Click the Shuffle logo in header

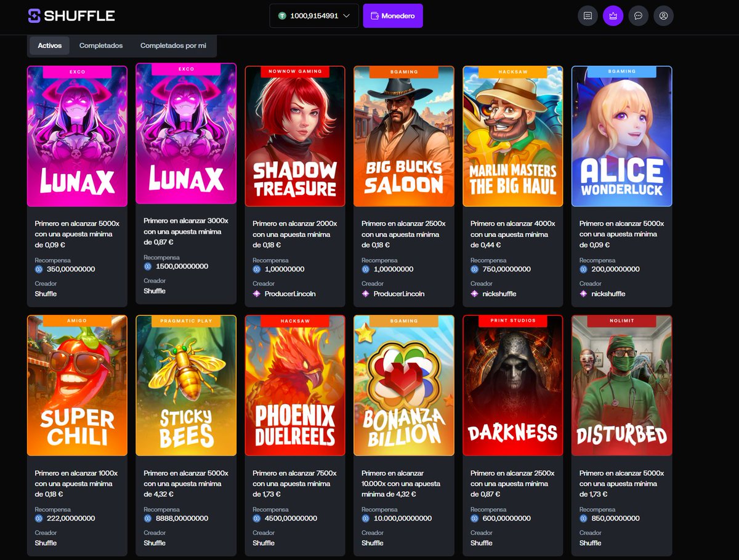point(71,15)
